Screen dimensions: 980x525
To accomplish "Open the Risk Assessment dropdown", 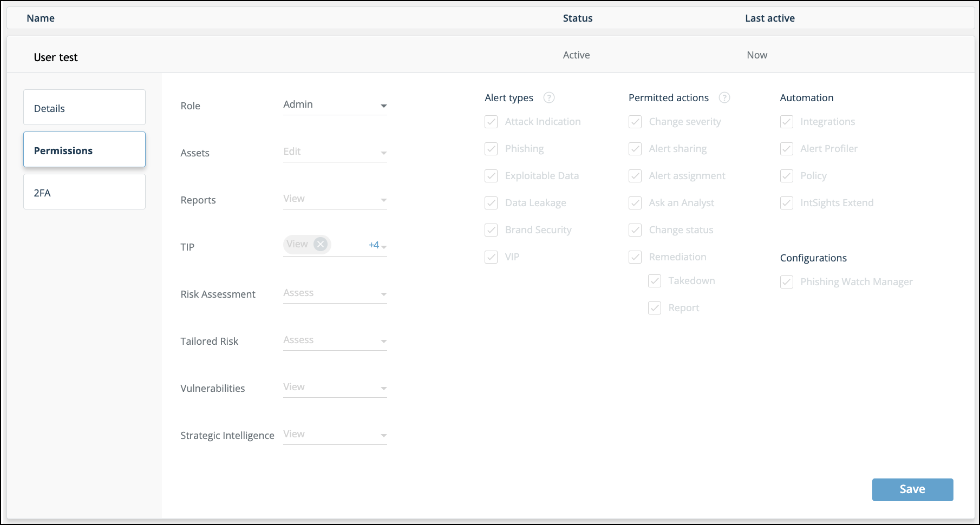I will [335, 293].
